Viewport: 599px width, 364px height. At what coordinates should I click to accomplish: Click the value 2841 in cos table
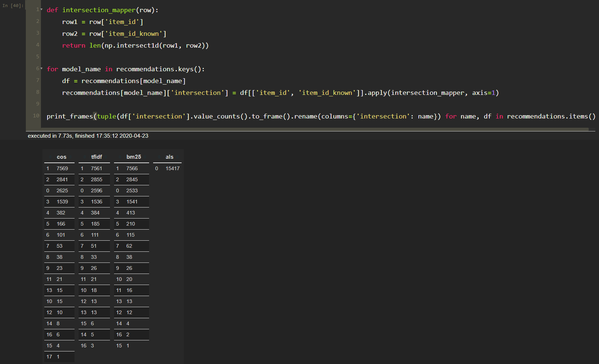click(x=62, y=179)
